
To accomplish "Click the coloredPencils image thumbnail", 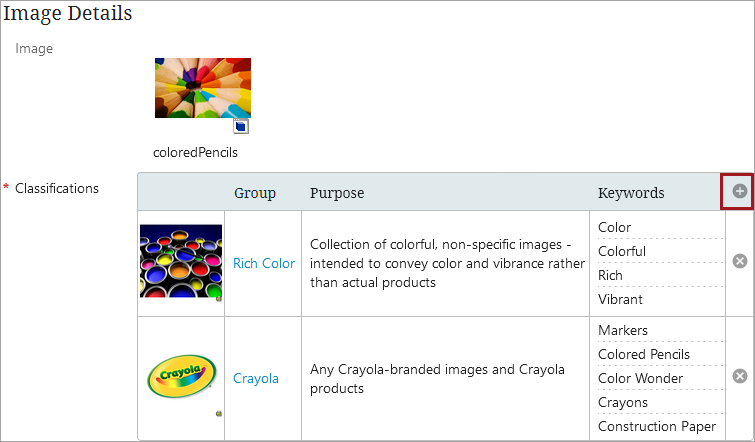I will [x=203, y=88].
